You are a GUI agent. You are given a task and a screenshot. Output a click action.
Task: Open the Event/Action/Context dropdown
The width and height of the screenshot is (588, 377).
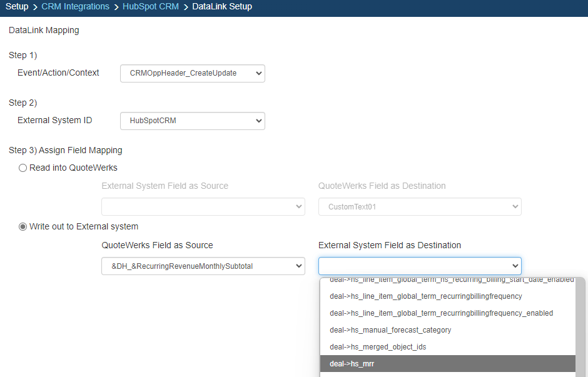pyautogui.click(x=192, y=73)
